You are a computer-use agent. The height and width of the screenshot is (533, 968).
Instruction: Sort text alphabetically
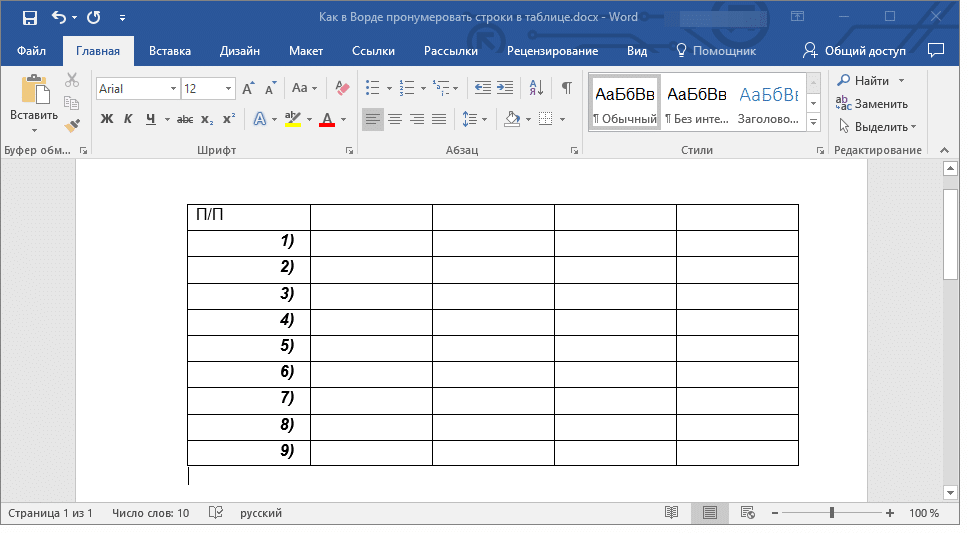(x=536, y=88)
